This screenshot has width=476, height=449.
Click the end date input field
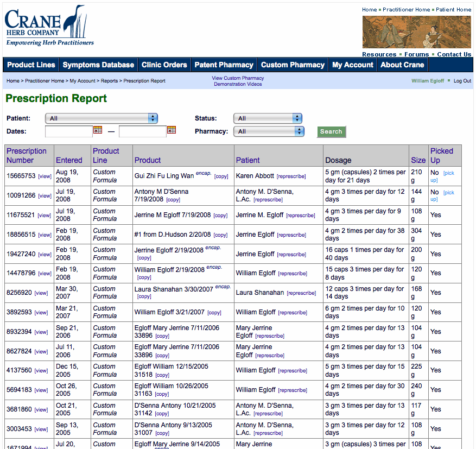(x=142, y=131)
